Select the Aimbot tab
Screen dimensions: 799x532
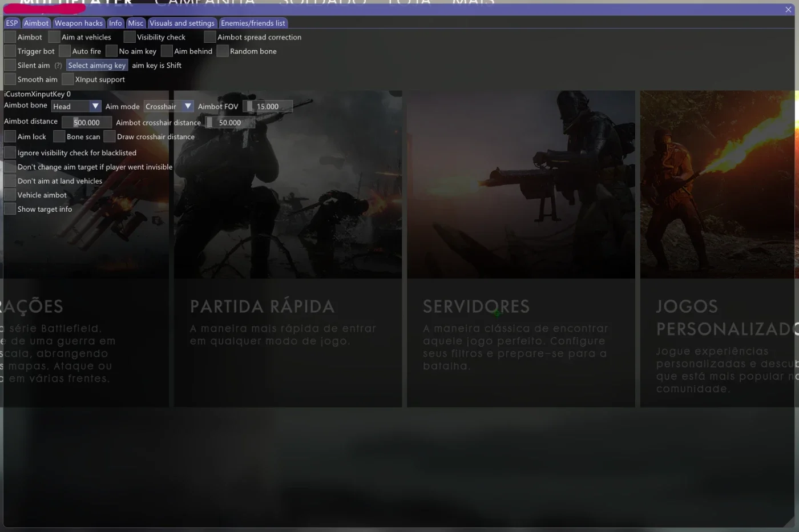37,23
